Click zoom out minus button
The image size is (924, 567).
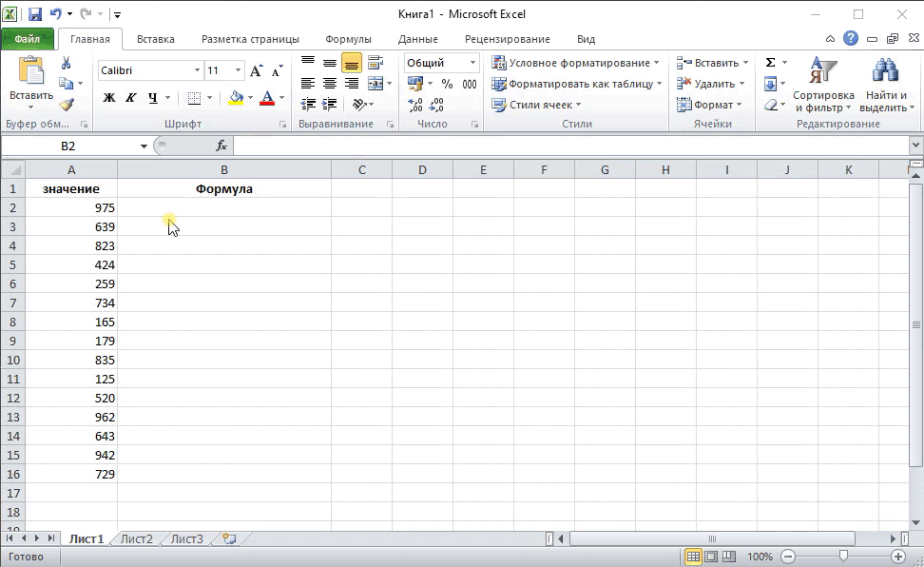click(x=788, y=556)
